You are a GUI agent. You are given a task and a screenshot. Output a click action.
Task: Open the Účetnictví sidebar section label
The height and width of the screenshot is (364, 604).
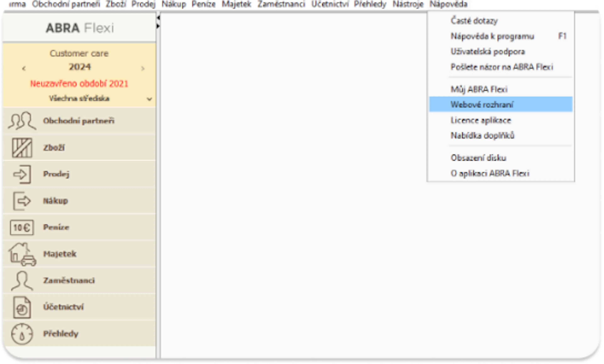64,307
